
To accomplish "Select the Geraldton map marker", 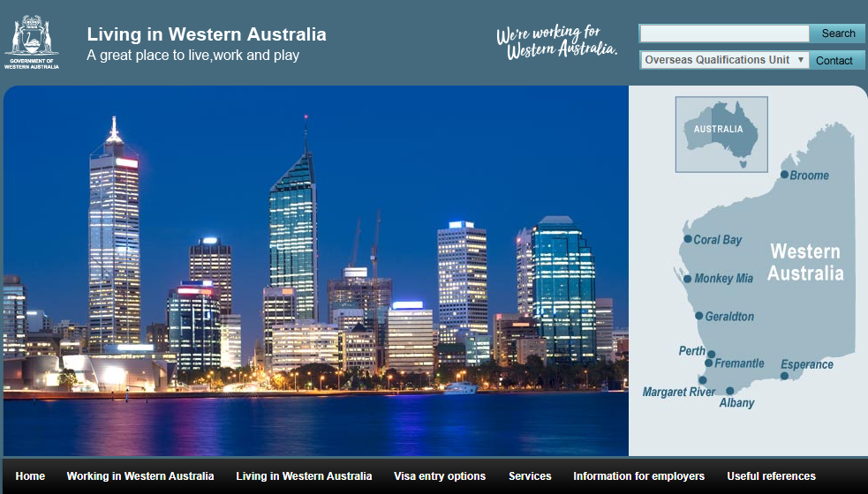I will point(699,316).
